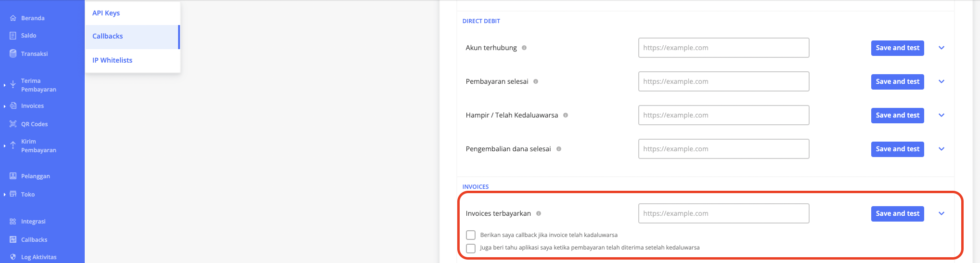Expand the Akun terhubung row chevron

coord(941,48)
